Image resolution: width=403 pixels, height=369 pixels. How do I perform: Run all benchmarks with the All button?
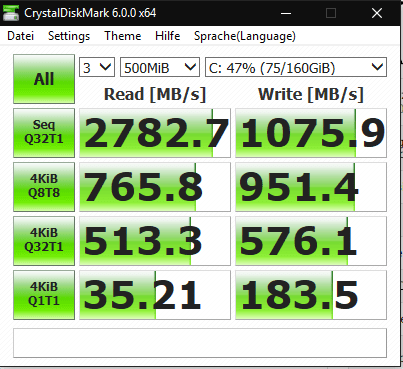tap(44, 79)
